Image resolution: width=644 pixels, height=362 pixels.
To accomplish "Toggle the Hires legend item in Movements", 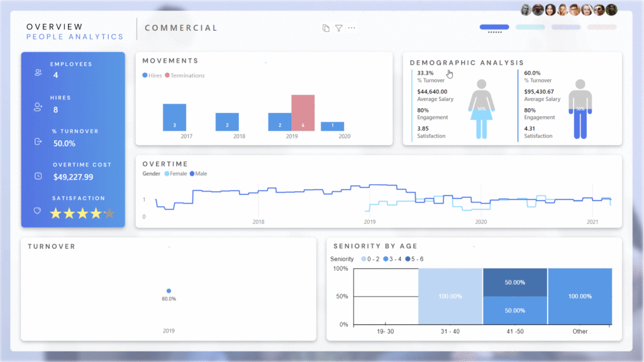I will [x=152, y=75].
